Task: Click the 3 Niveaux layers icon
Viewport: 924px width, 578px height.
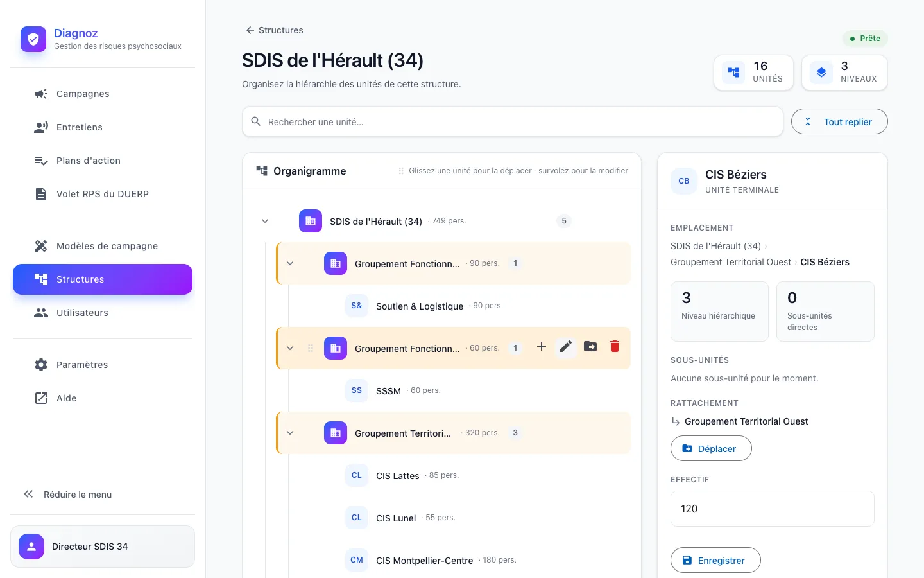Action: (x=821, y=73)
